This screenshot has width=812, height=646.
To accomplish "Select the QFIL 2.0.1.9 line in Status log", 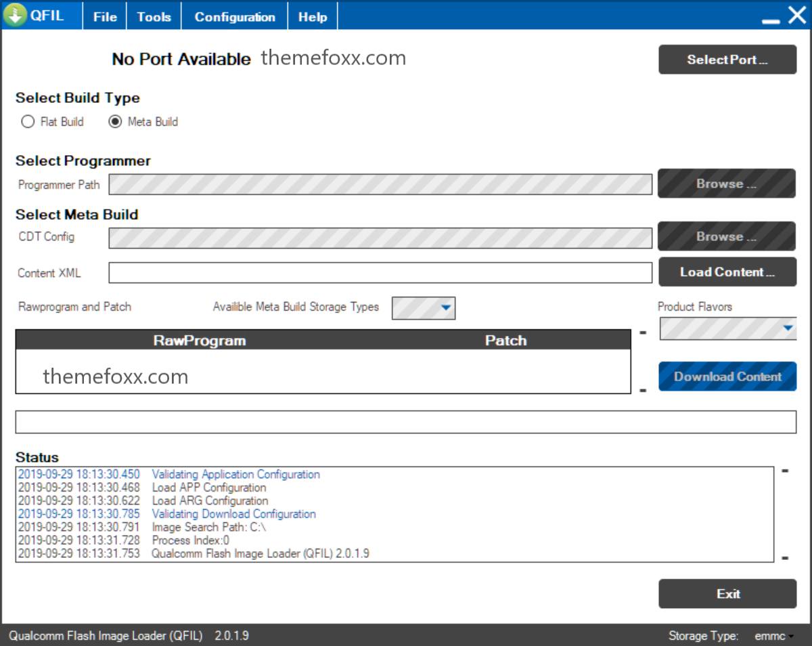I will coord(194,554).
